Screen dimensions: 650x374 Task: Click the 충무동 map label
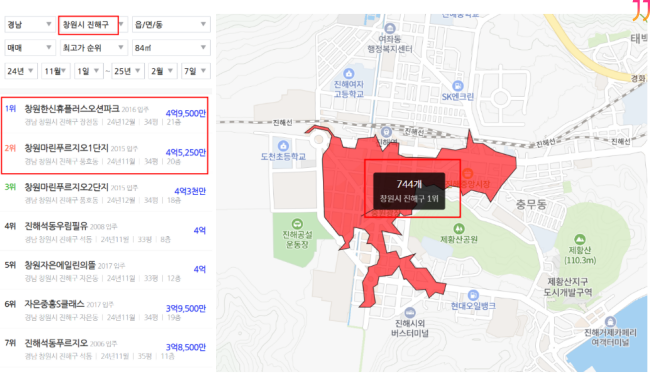pos(531,204)
